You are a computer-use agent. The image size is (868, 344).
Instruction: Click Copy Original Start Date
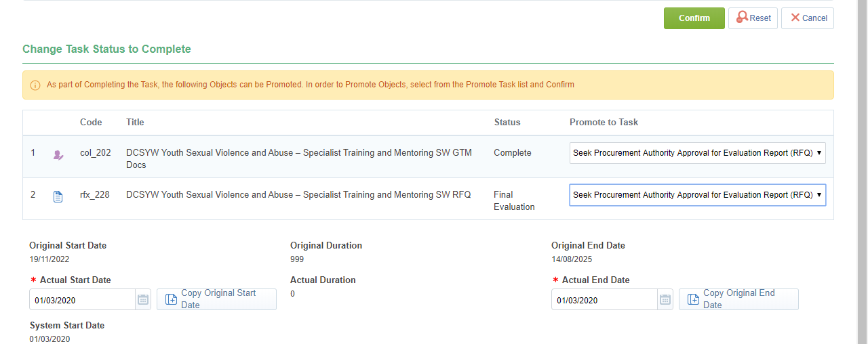(216, 299)
